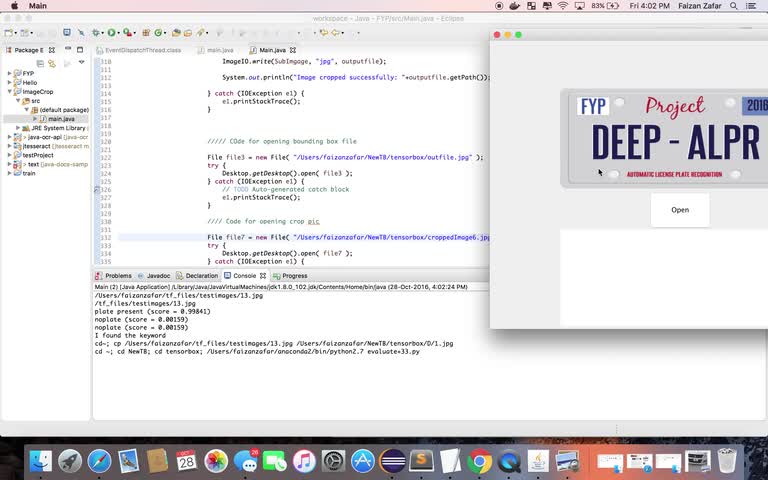Expand the train project
Screen dimensions: 768x480
[9, 173]
